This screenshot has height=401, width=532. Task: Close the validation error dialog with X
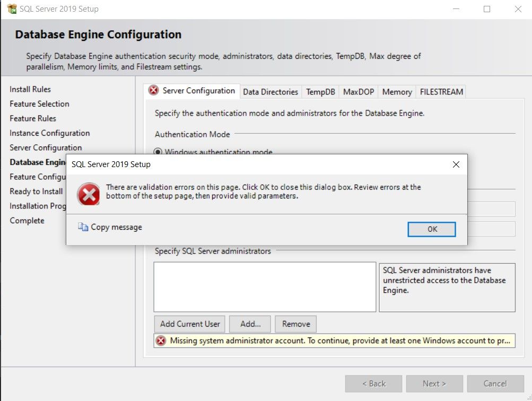456,164
